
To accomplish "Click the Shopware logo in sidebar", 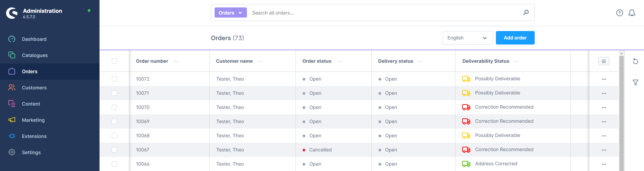I will tap(12, 13).
